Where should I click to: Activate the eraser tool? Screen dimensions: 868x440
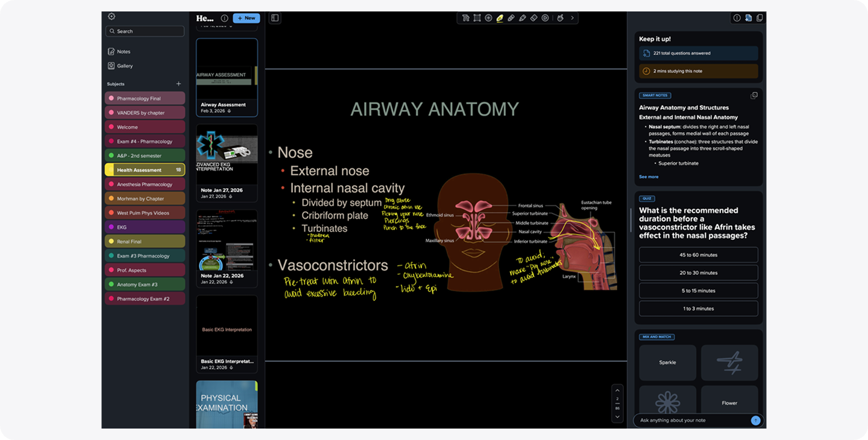tap(533, 18)
